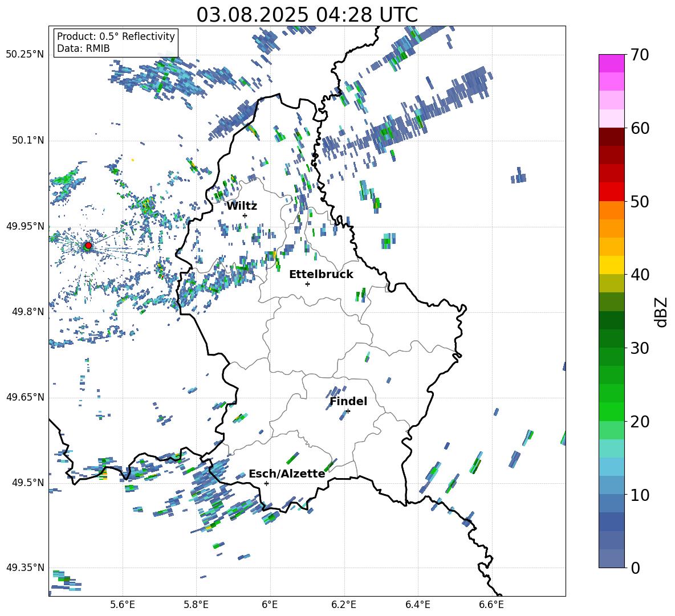Click the Esch/Alzette station cross marker

tap(266, 483)
